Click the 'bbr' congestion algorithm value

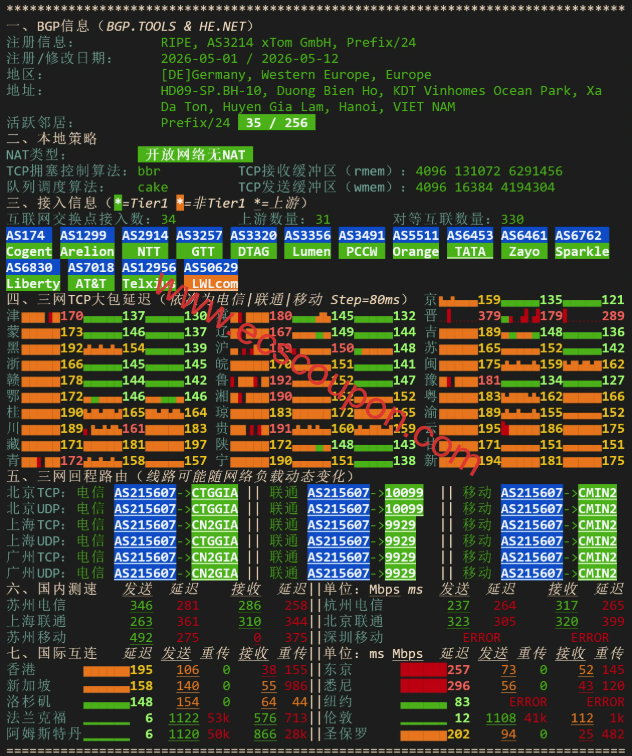[x=149, y=171]
